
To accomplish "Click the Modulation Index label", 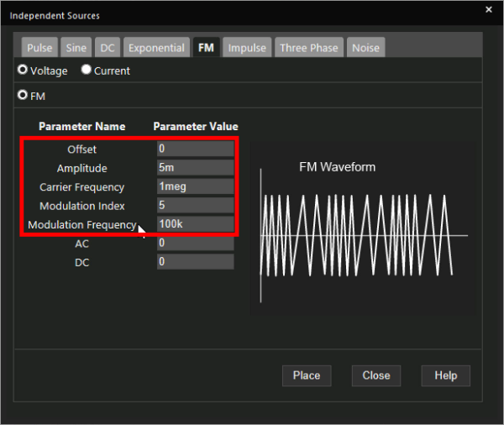I will click(82, 206).
